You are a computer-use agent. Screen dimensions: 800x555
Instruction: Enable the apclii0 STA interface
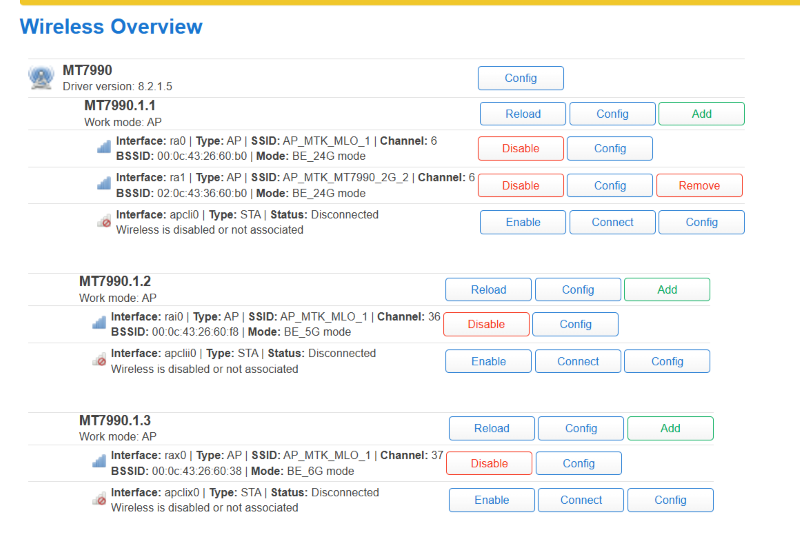pyautogui.click(x=488, y=361)
